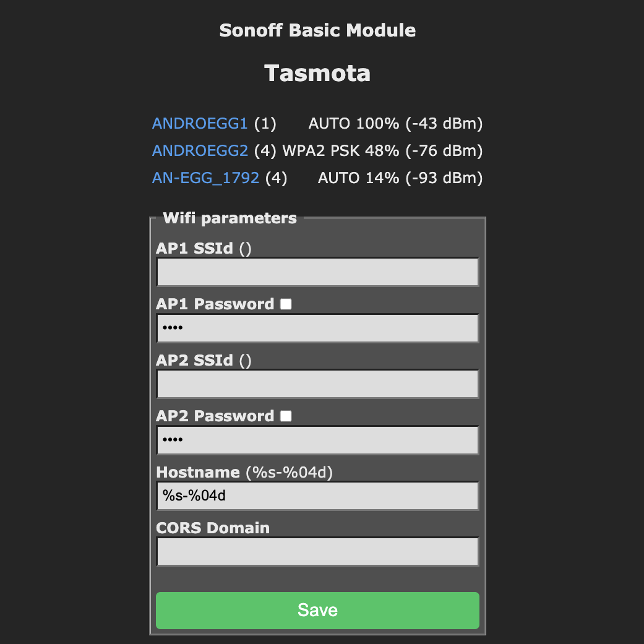Disable the second password reveal checkbox

point(285,416)
